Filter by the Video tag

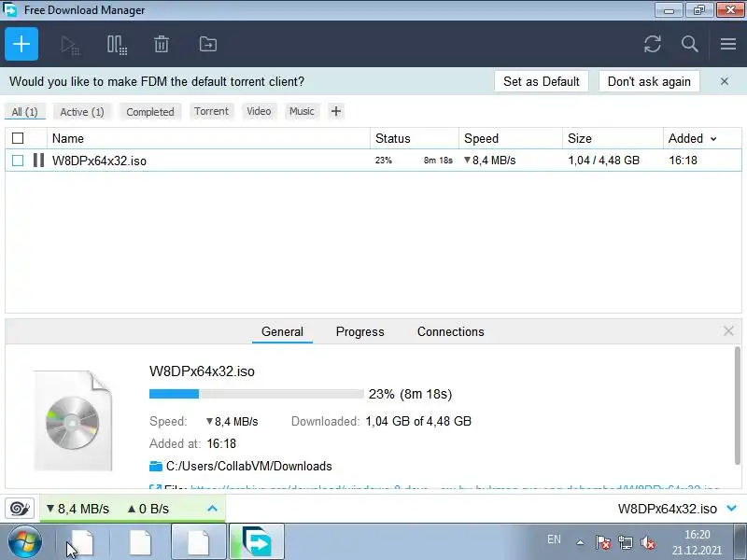[259, 111]
